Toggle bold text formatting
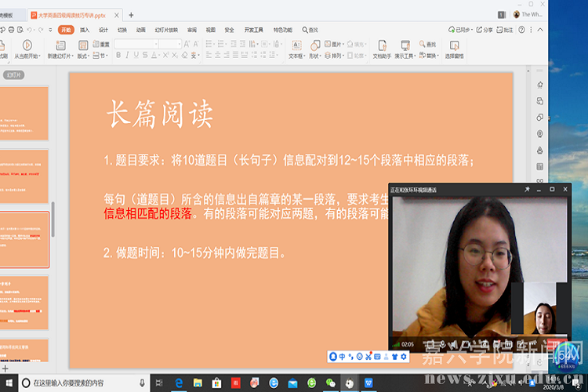Viewport: 588px width, 392px height. tap(118, 56)
